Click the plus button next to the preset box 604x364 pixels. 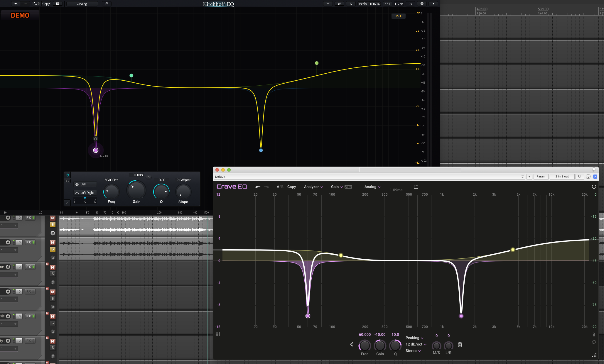(529, 177)
